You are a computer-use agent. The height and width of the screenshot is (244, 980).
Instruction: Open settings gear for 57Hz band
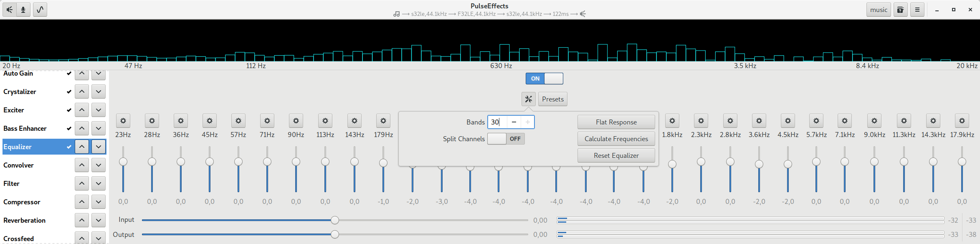point(238,121)
